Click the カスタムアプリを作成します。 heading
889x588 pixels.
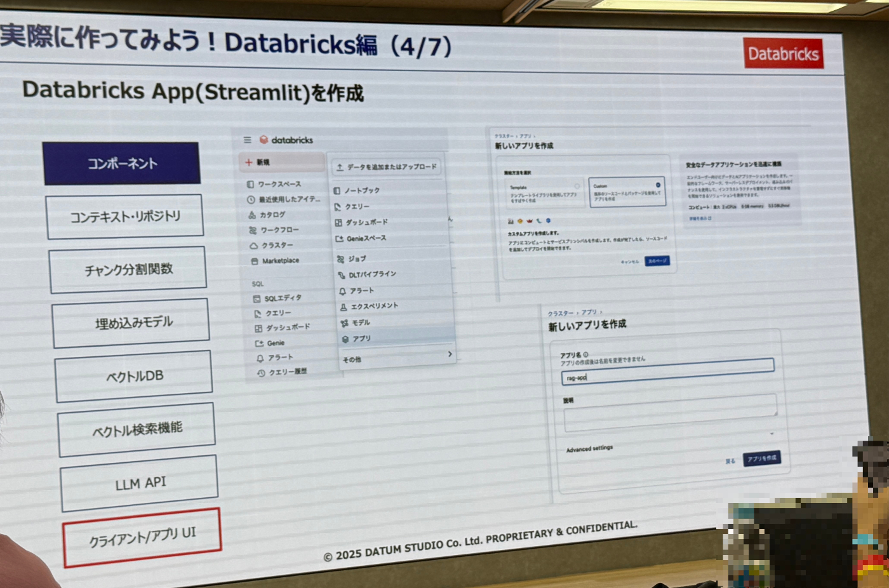pos(533,233)
